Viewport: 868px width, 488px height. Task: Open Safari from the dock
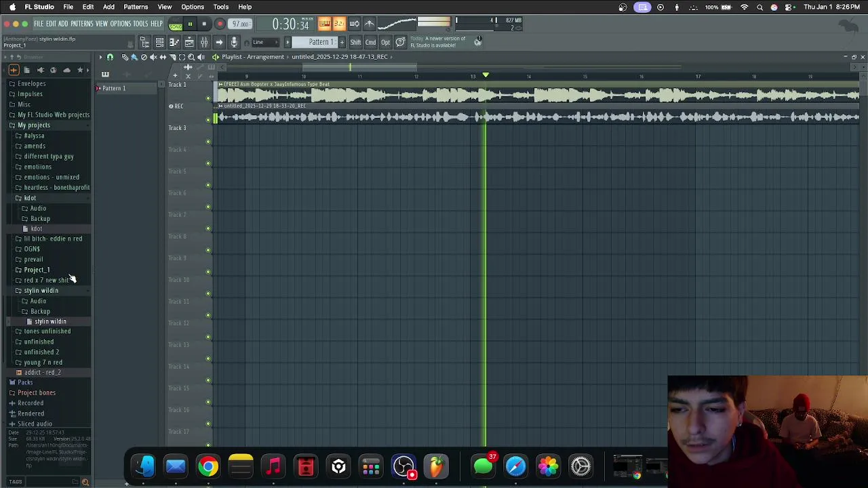[515, 466]
